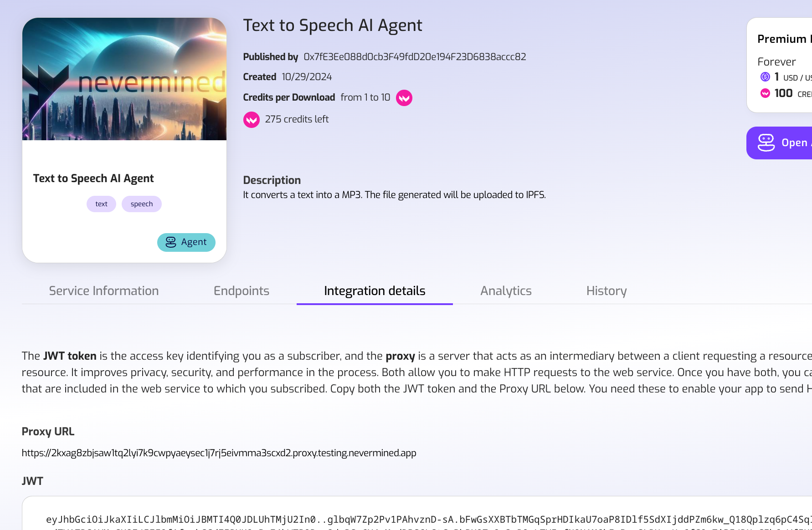This screenshot has width=812, height=530.
Task: Click the 'speech' tag chip
Action: pos(142,204)
